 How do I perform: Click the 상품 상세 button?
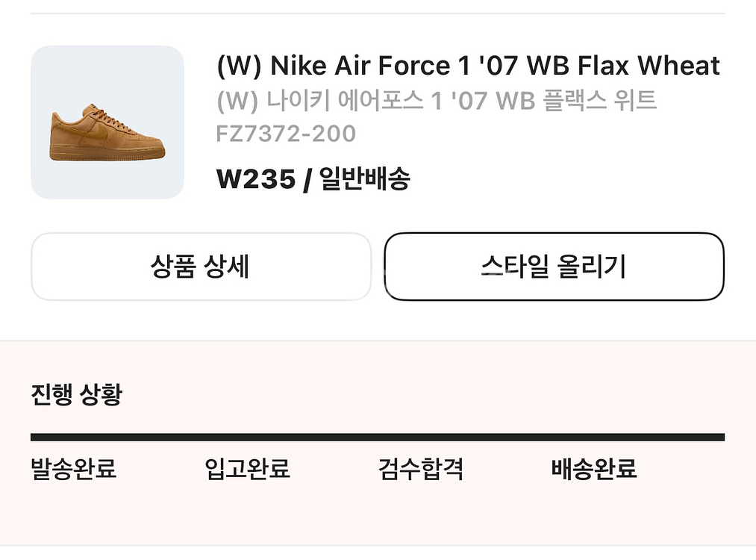[201, 267]
